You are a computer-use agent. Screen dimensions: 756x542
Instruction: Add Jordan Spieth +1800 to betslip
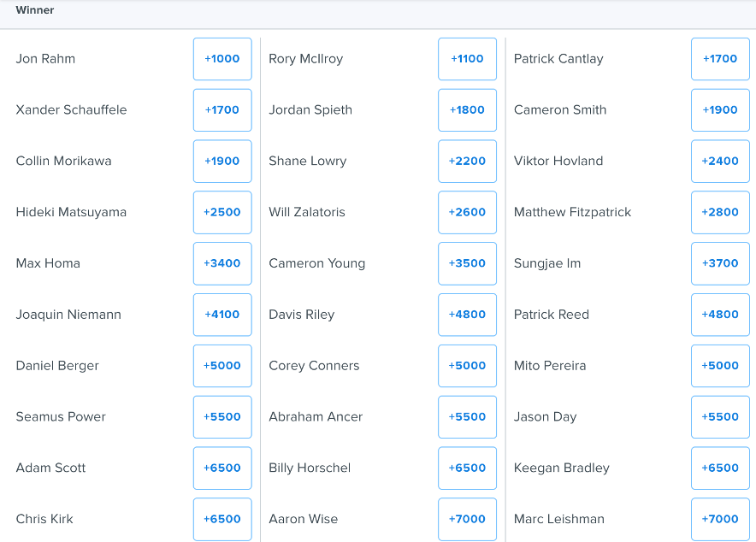467,110
